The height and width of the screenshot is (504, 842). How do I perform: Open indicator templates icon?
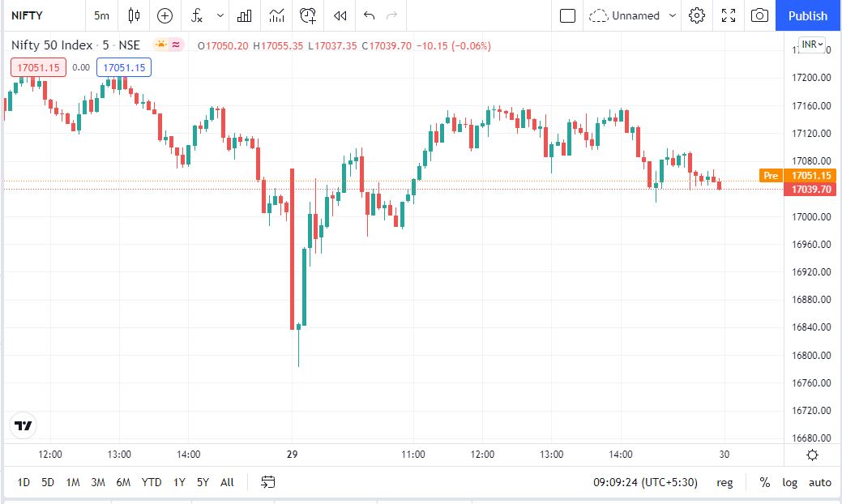(x=277, y=15)
